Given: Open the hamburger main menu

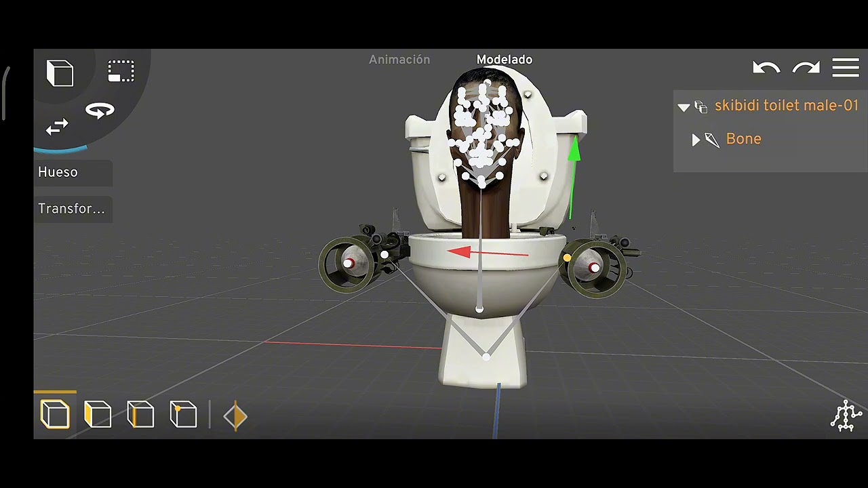Looking at the screenshot, I should (846, 68).
